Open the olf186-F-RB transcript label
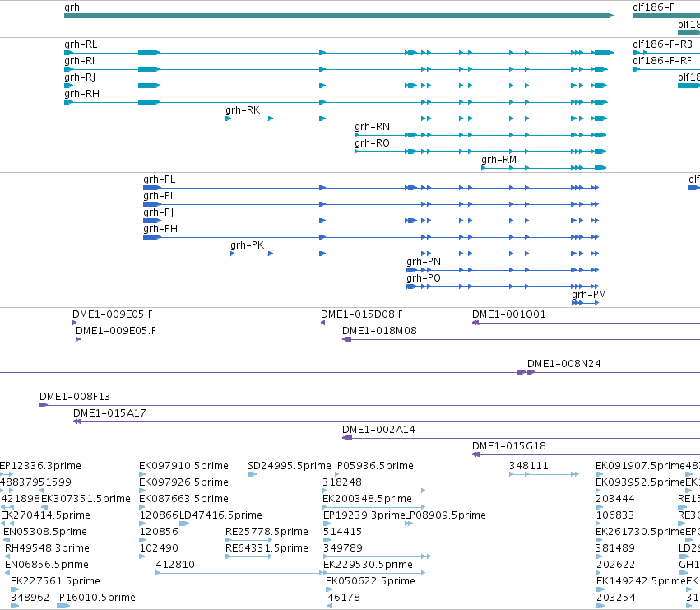Viewport: 700px width, 610px height. click(x=662, y=44)
